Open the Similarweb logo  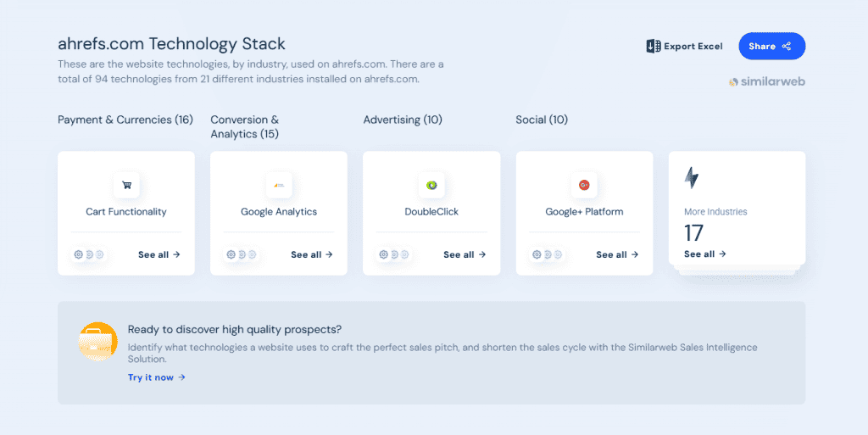coord(766,82)
